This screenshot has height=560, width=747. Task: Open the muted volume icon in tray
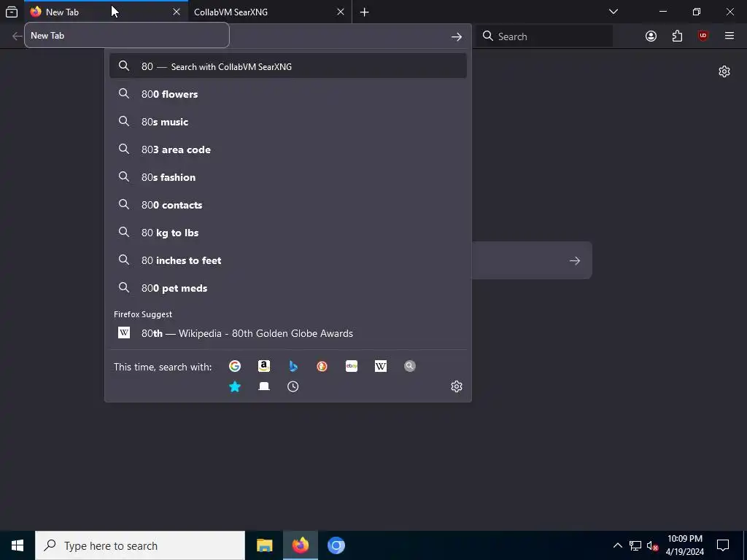click(x=652, y=545)
